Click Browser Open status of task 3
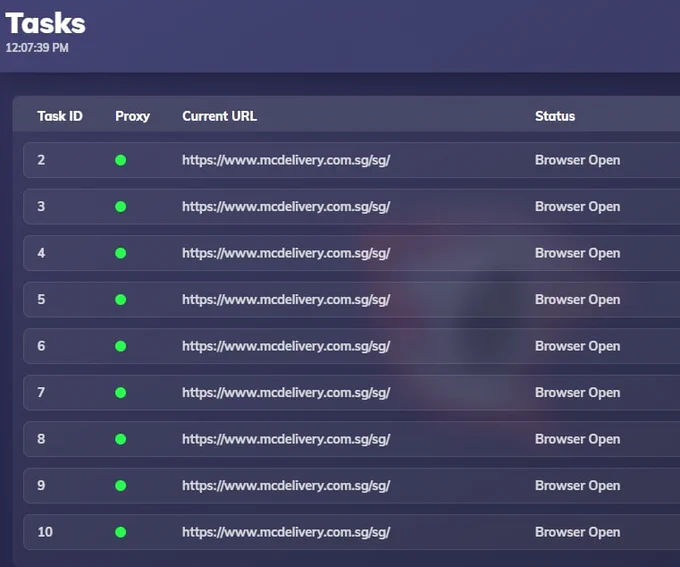 (x=577, y=207)
